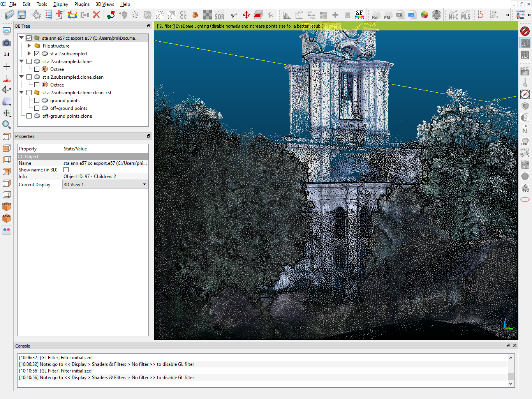Click the Save floppy disk icon

(22, 15)
